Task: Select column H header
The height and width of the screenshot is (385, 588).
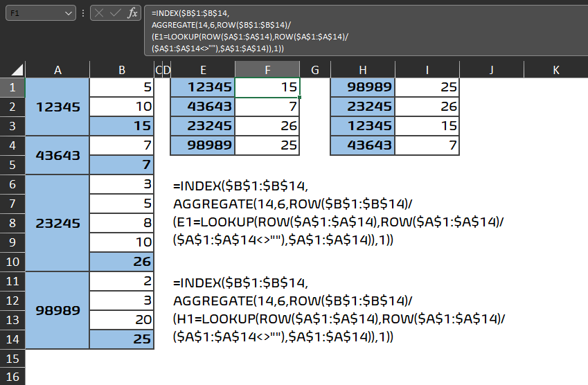Action: point(363,70)
